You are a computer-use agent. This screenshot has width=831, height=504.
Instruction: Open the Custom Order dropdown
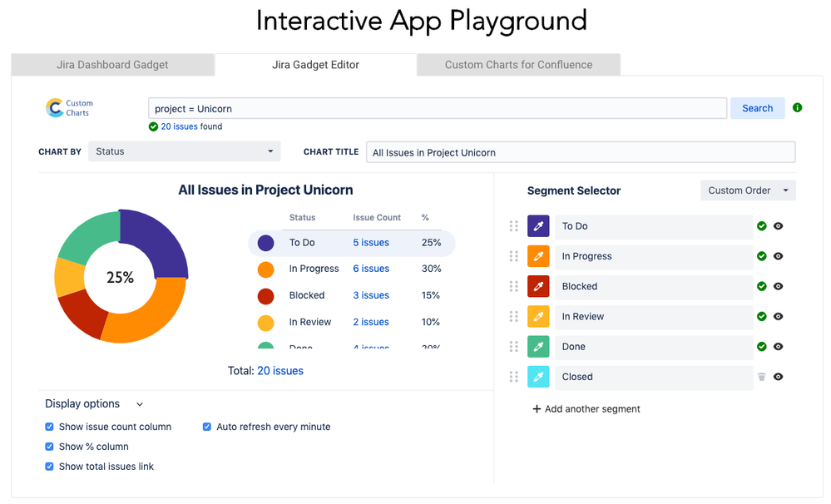(x=746, y=190)
